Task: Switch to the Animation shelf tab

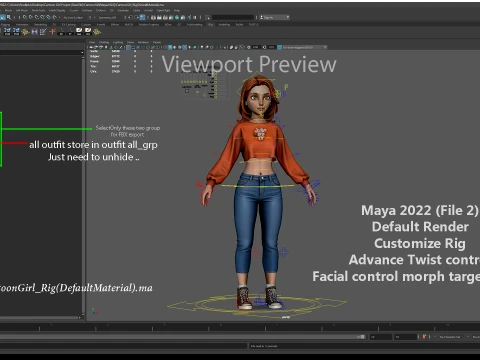Action: click(22, 25)
